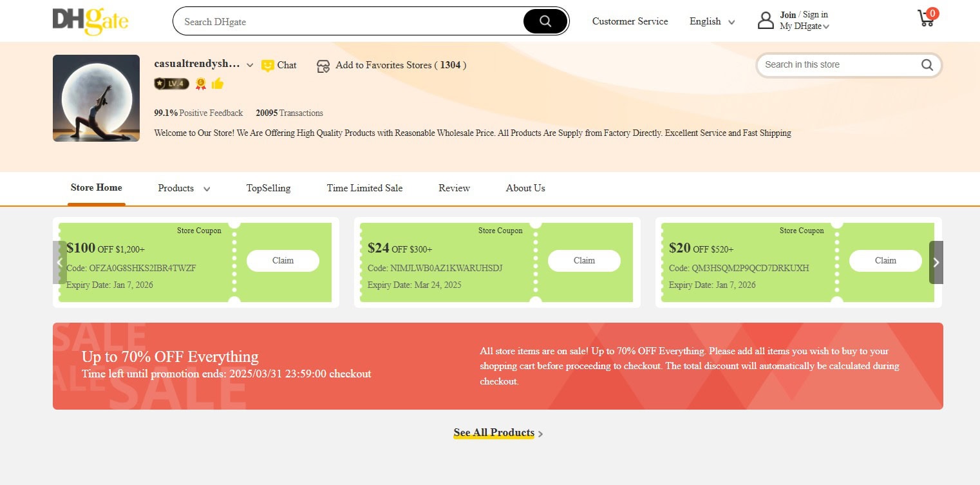
Task: Open the Customer Service link
Action: pyautogui.click(x=630, y=21)
